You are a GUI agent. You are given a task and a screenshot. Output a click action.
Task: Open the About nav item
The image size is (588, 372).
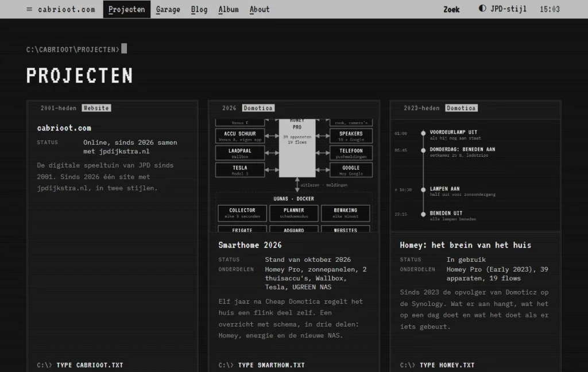point(260,9)
